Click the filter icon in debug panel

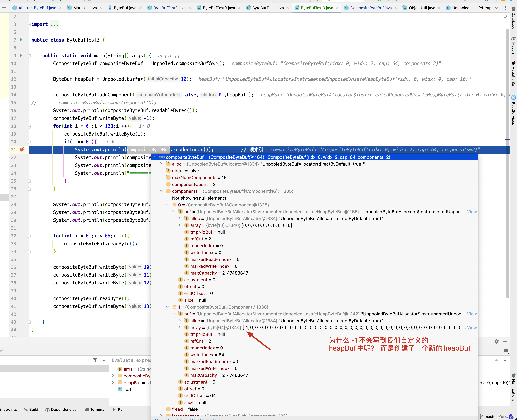[95, 360]
